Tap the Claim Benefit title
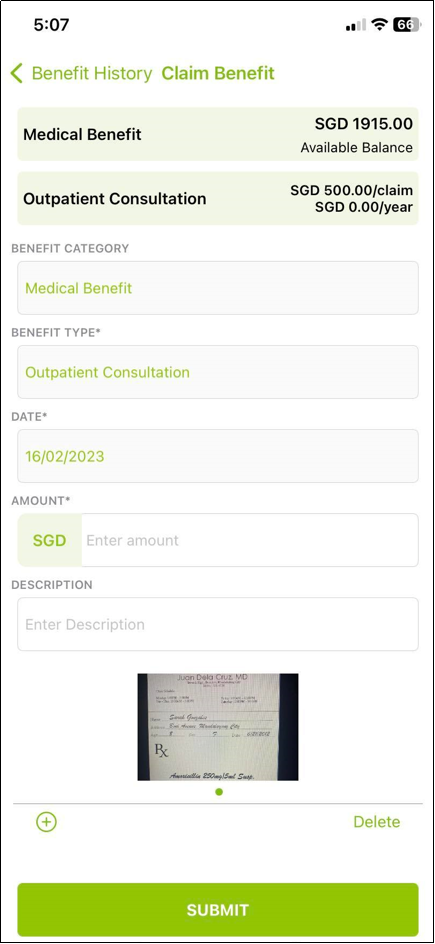Screen dimensions: 435x944 218,73
